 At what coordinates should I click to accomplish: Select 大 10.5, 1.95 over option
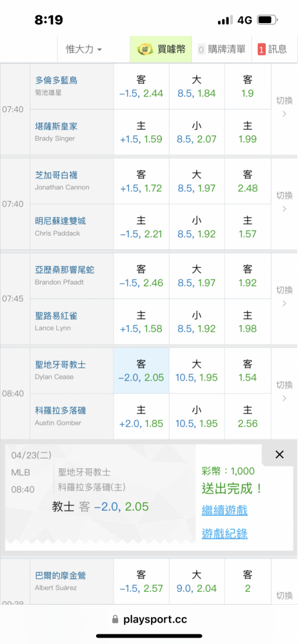tap(196, 371)
